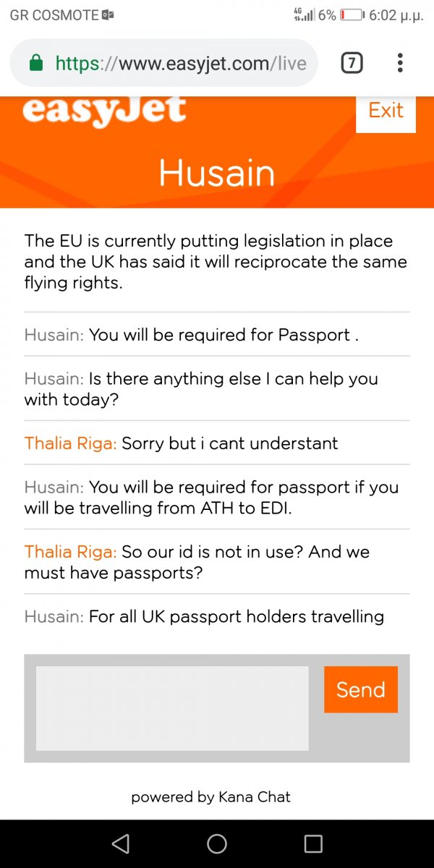Tap the Send button
434x868 pixels.
[360, 689]
